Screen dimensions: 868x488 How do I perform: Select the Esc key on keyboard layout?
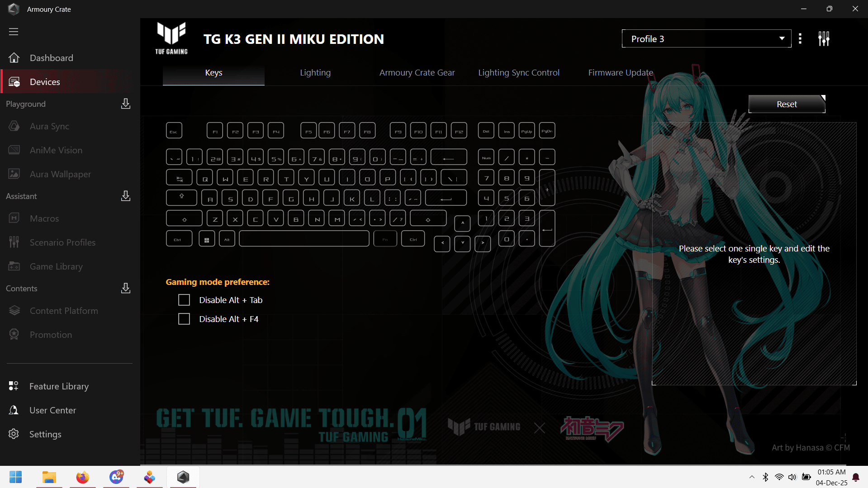pos(174,131)
